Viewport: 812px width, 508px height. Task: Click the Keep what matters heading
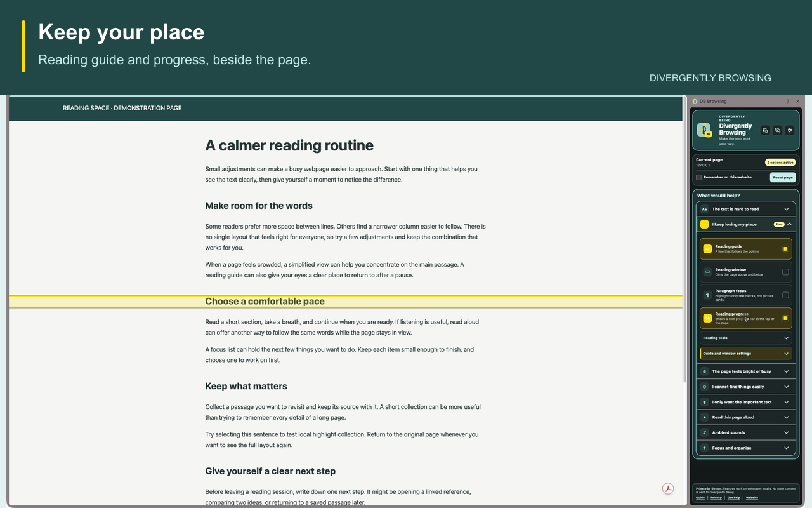coord(246,386)
